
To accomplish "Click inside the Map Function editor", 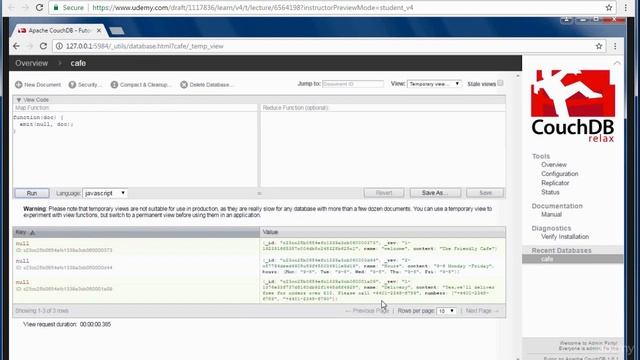I will (x=136, y=149).
